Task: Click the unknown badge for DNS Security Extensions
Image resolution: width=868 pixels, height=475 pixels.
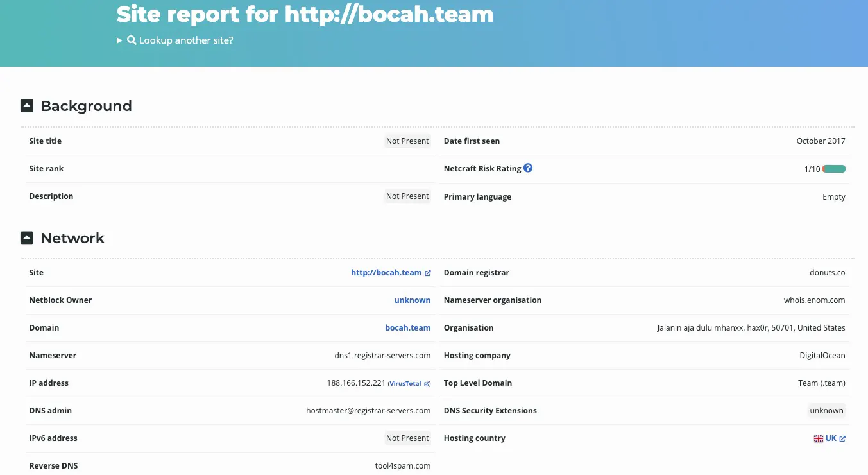Action: coord(826,410)
